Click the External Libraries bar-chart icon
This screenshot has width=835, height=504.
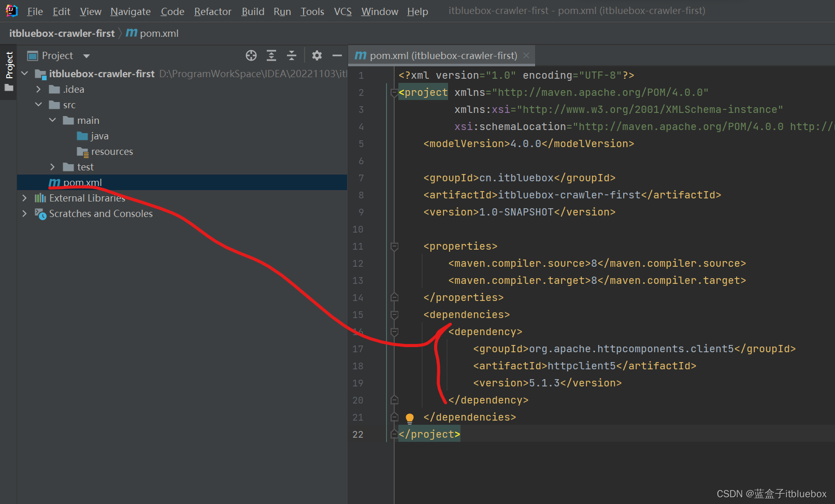(40, 198)
